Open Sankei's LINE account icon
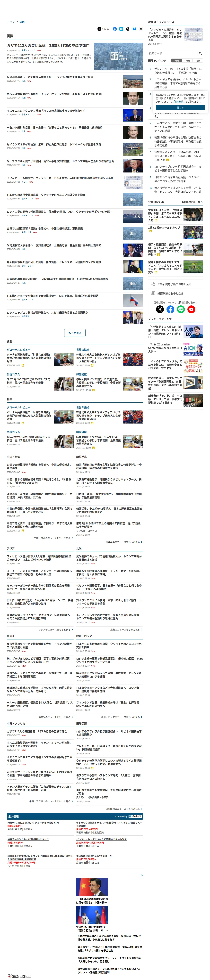 point(181,309)
